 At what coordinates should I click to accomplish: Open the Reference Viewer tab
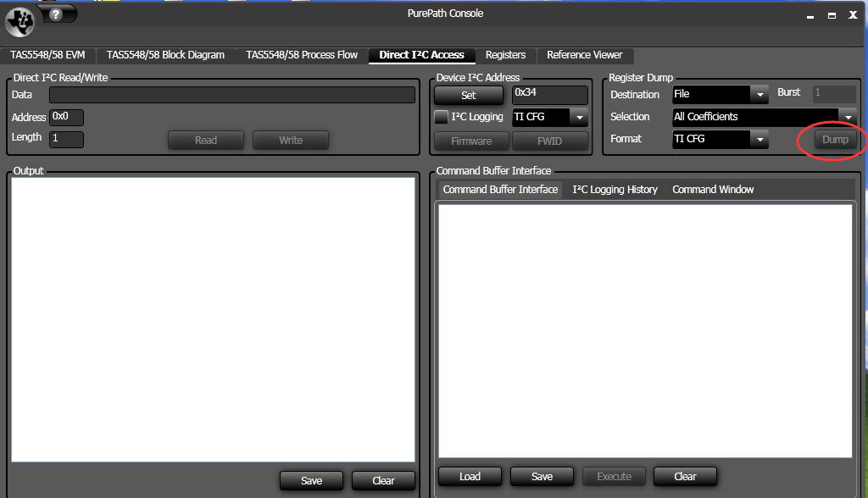tap(585, 55)
